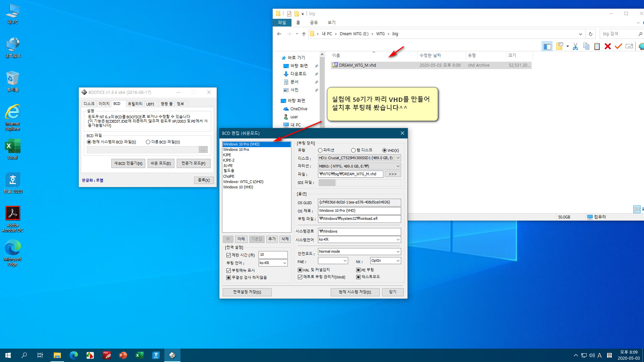
Task: Select 현재 시스템의 BCD 파일 radio
Action: click(89, 142)
